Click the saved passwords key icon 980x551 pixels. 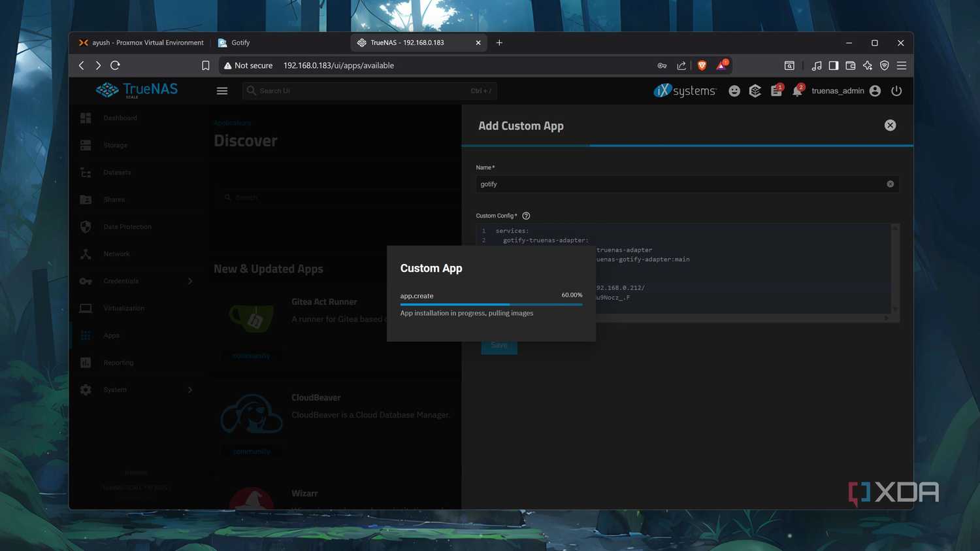[662, 65]
